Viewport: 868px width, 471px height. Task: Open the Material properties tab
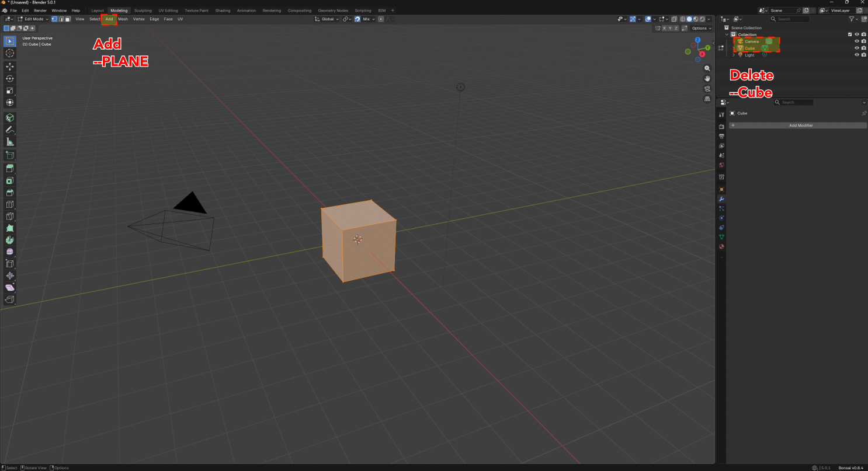point(721,246)
